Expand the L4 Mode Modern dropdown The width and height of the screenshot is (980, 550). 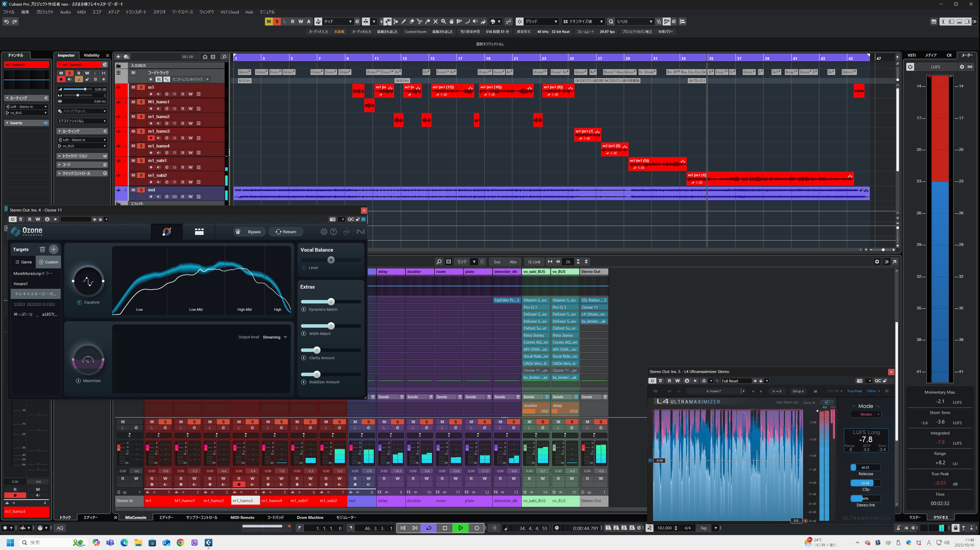(x=866, y=414)
